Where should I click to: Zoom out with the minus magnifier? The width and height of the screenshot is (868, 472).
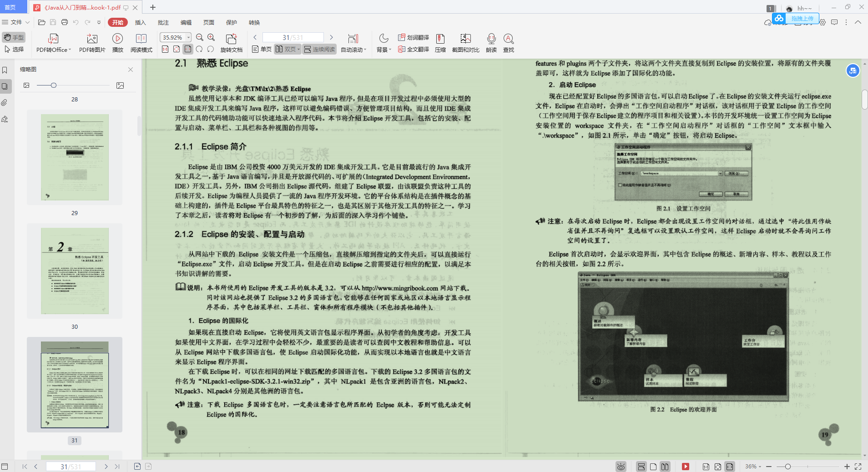[x=200, y=37]
